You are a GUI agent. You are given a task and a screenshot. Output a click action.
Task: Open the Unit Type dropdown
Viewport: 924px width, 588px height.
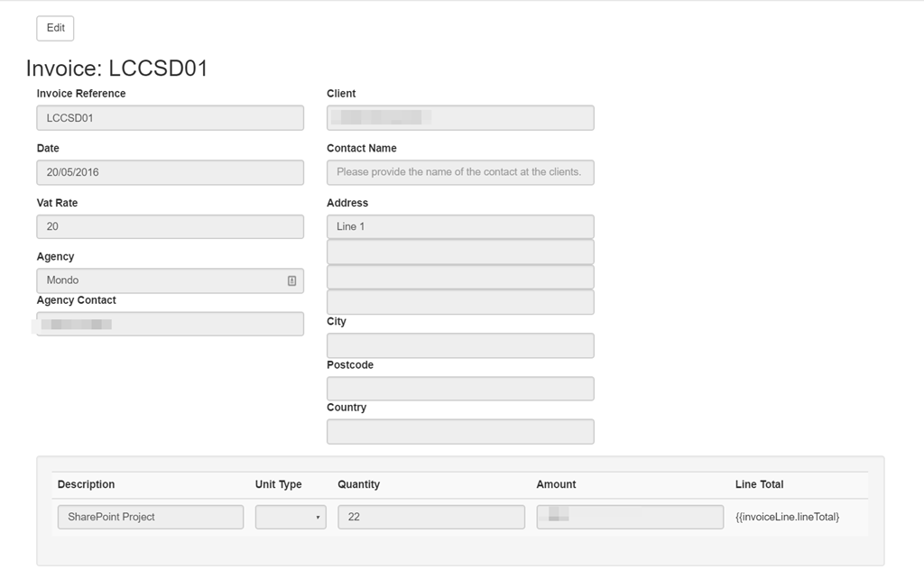pos(291,517)
